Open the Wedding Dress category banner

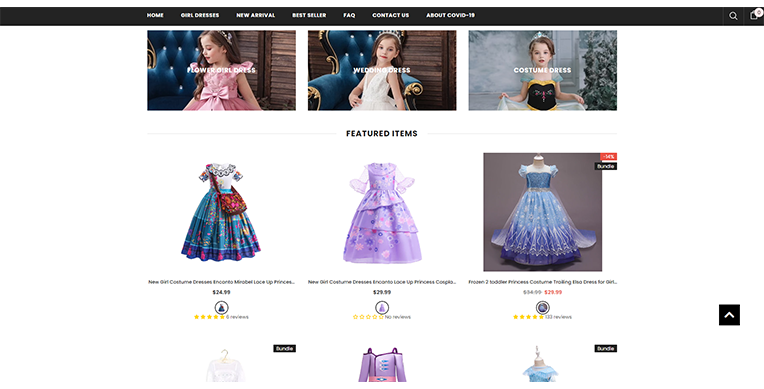pos(382,70)
